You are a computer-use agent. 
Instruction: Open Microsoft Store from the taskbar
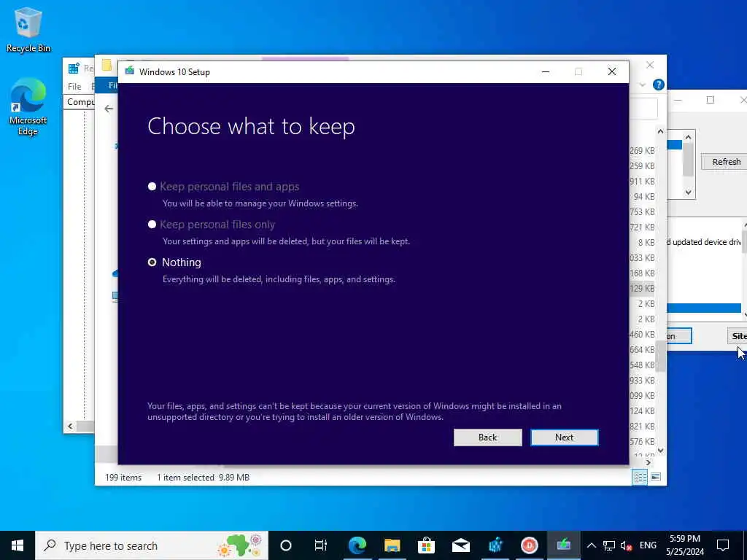[x=426, y=545]
